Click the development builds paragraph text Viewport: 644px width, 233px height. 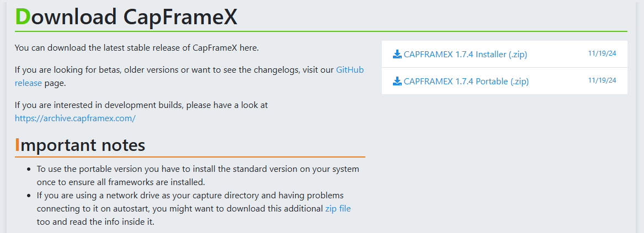click(141, 105)
